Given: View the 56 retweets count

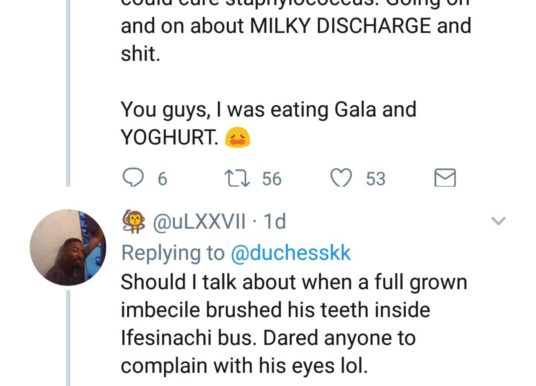Looking at the screenshot, I should pos(272,179).
